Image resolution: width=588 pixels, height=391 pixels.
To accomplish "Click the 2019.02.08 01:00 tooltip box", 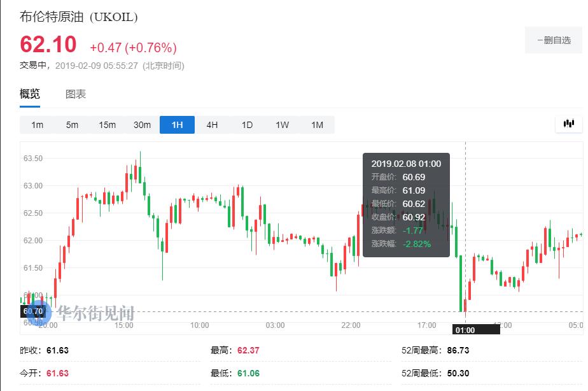I will tap(406, 204).
